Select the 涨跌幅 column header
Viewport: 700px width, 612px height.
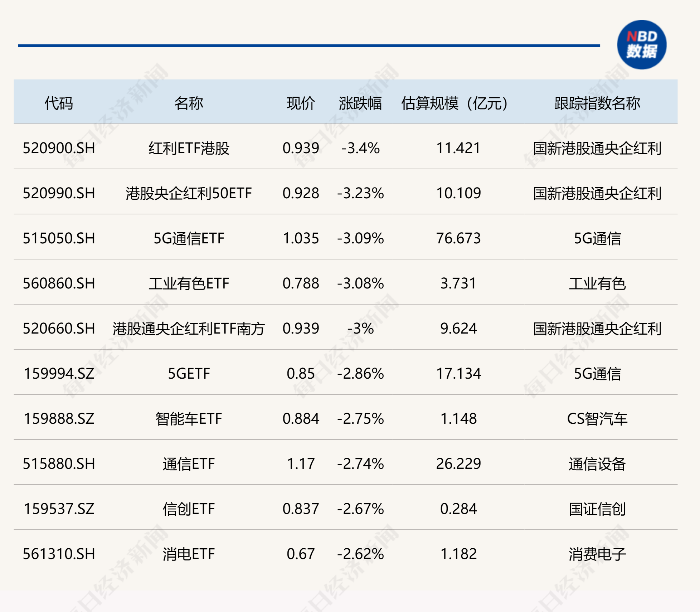pyautogui.click(x=360, y=103)
